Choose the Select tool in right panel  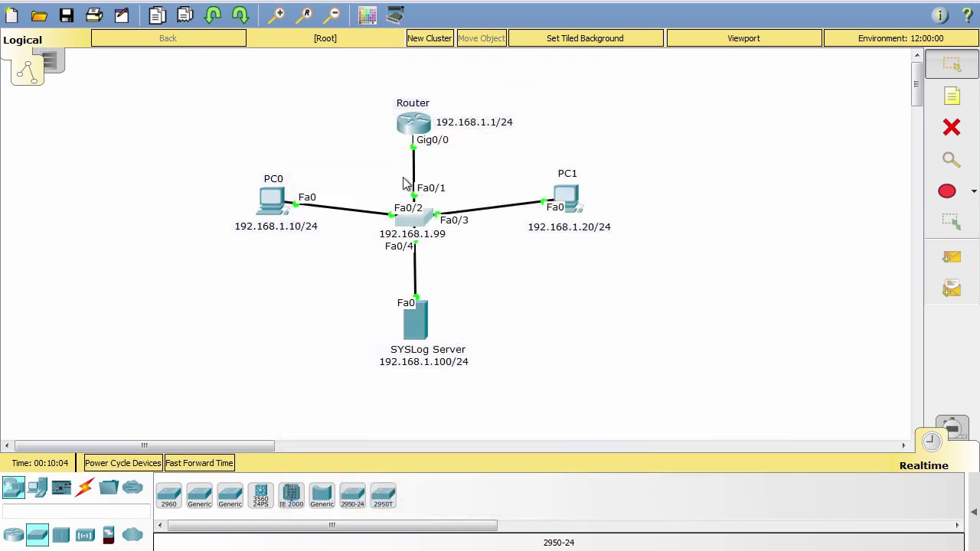click(952, 64)
